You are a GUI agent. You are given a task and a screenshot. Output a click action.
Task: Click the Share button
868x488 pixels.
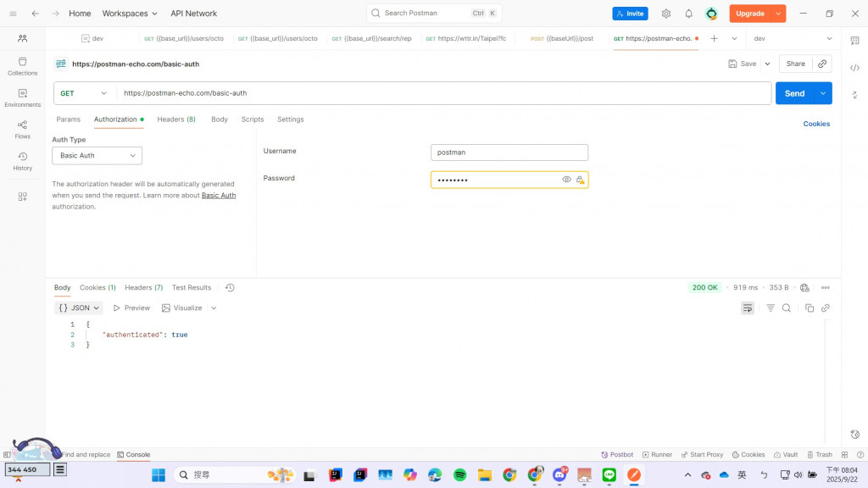(795, 64)
